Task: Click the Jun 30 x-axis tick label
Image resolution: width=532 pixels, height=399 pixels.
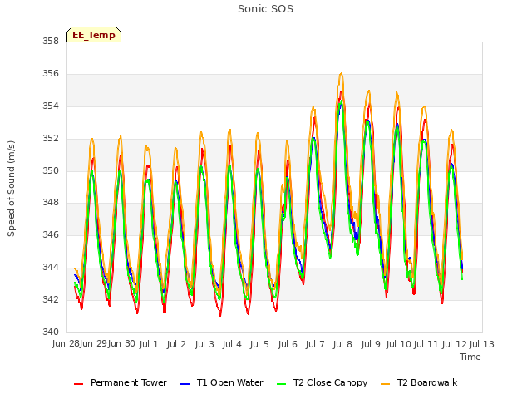Action: 122,344
